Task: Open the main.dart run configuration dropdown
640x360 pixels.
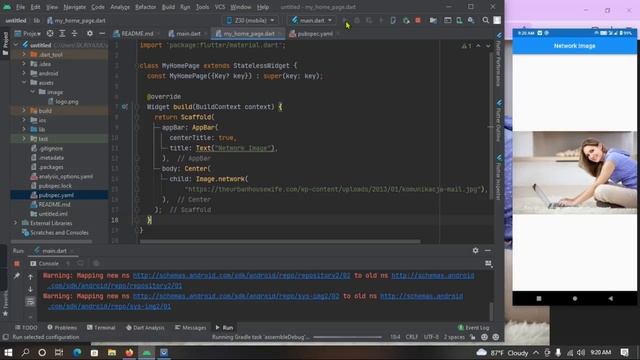Action: [312, 20]
